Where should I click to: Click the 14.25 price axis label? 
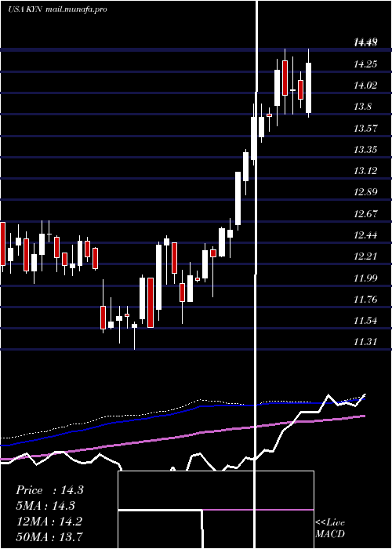[365, 64]
